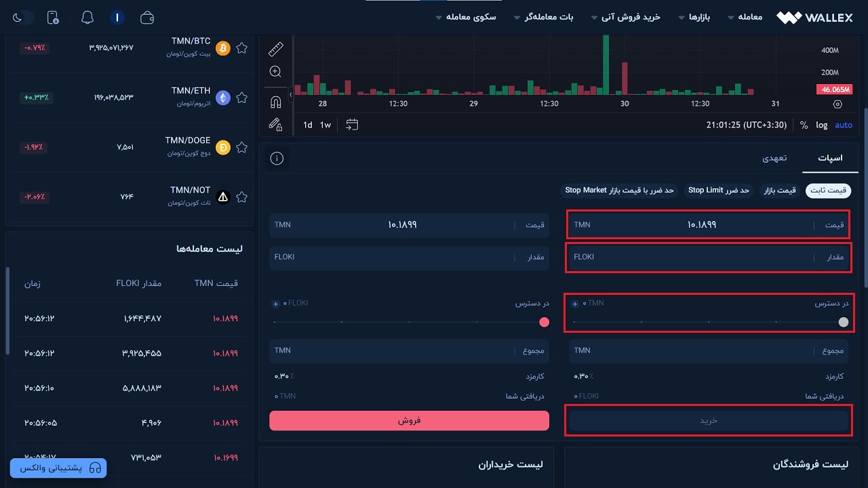This screenshot has height=488, width=868.
Task: Click the buy-side قیمت price field
Action: pos(709,225)
